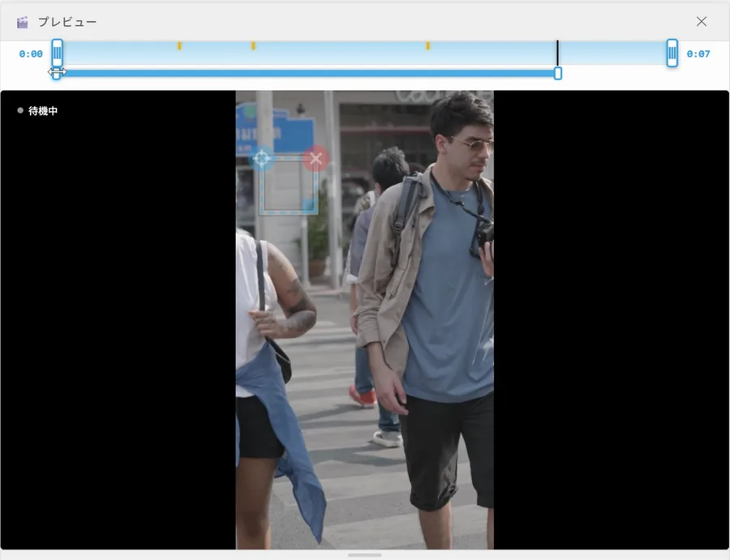Click the crosshair target icon on the tracking box
Screen dimensions: 730x560
click(x=262, y=159)
